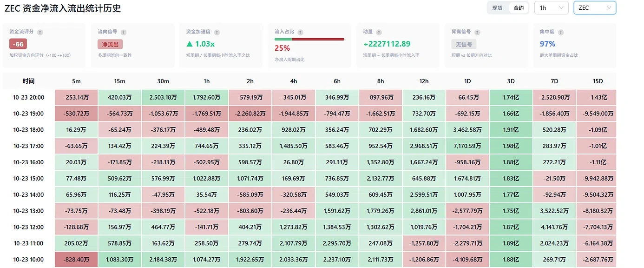Click the 流入占比 info icon
The image size is (644, 268).
click(x=300, y=33)
